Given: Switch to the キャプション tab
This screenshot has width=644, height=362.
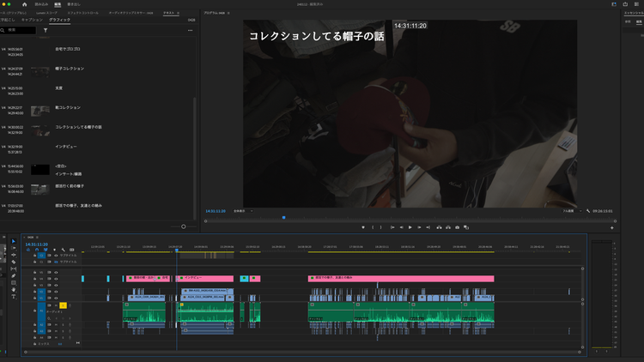Looking at the screenshot, I should click(32, 20).
